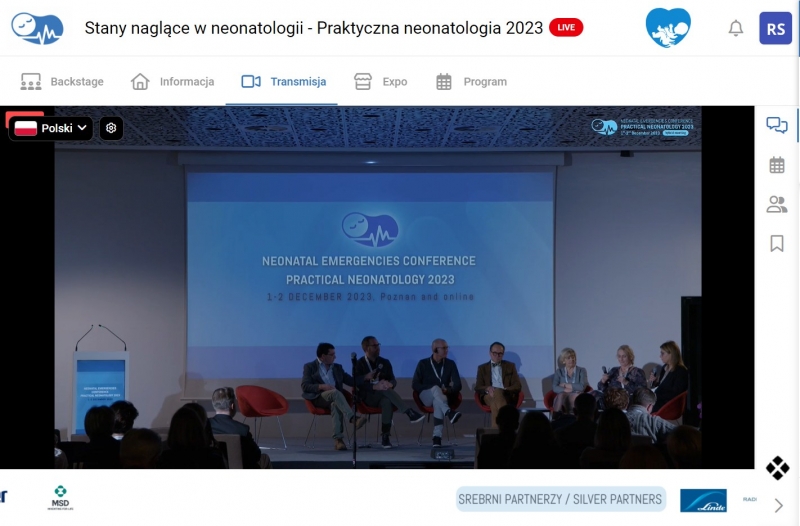800x526 pixels.
Task: Click the baby heart logo in header
Action: [668, 28]
